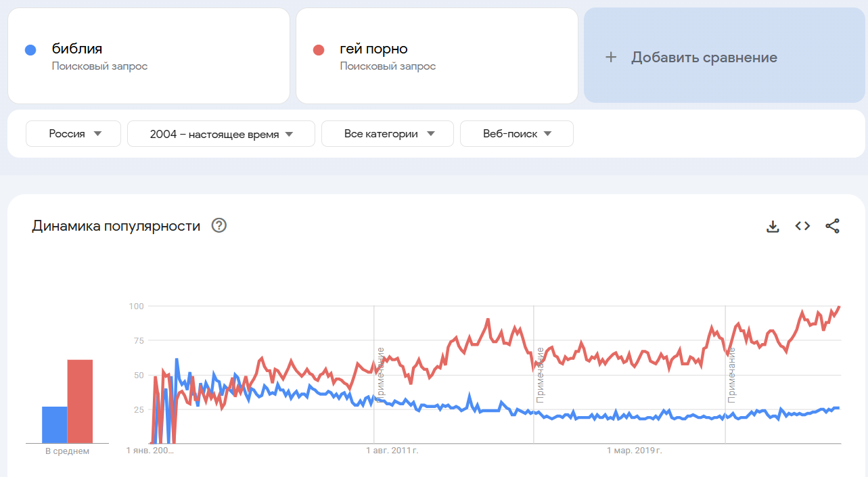Image resolution: width=868 pixels, height=477 pixels.
Task: Expand the 2004 – настоящее время date range
Action: (x=221, y=134)
